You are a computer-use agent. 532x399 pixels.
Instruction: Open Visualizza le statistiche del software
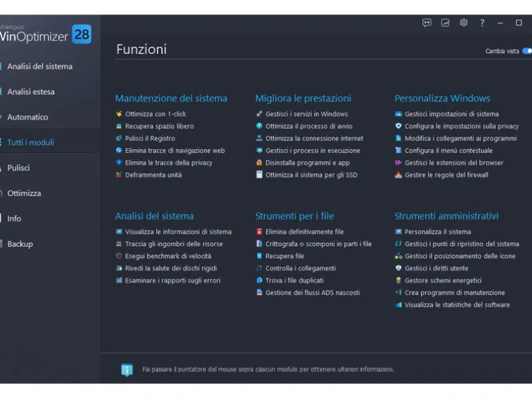[x=457, y=304]
